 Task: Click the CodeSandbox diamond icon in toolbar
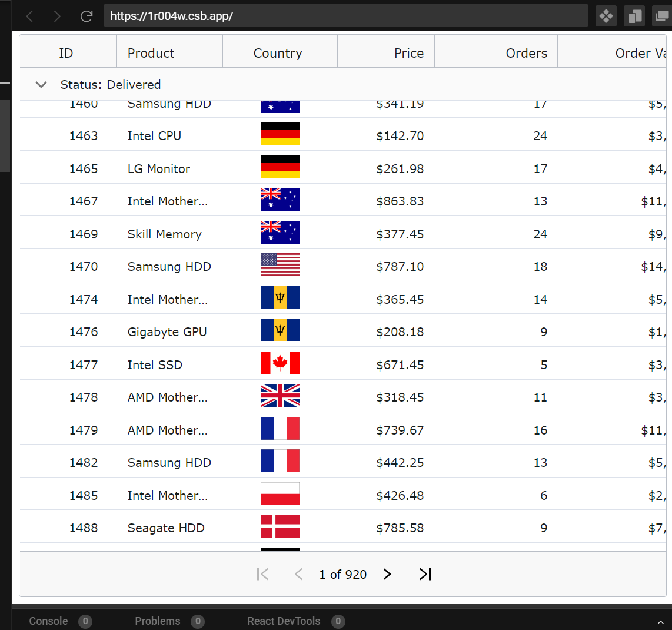(x=606, y=16)
